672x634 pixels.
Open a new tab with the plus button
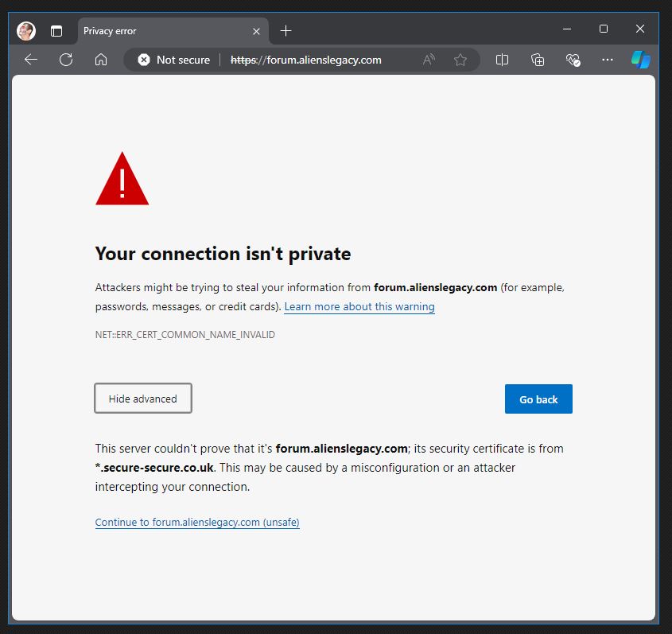point(286,31)
